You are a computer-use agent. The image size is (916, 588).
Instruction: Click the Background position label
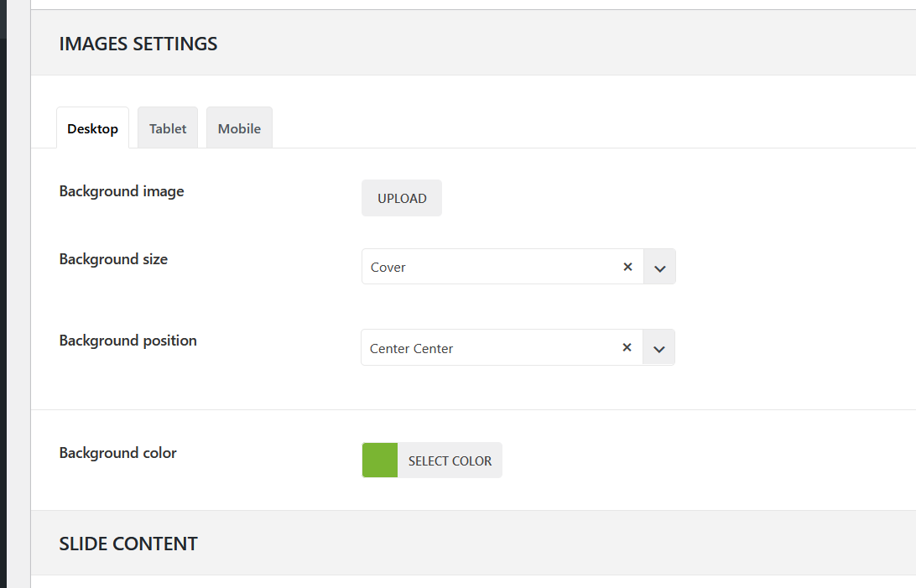128,341
